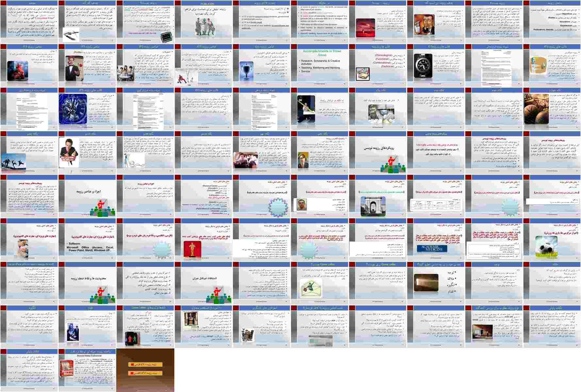Select the Resume Maker Professional slide
The image size is (581, 392).
[87, 370]
